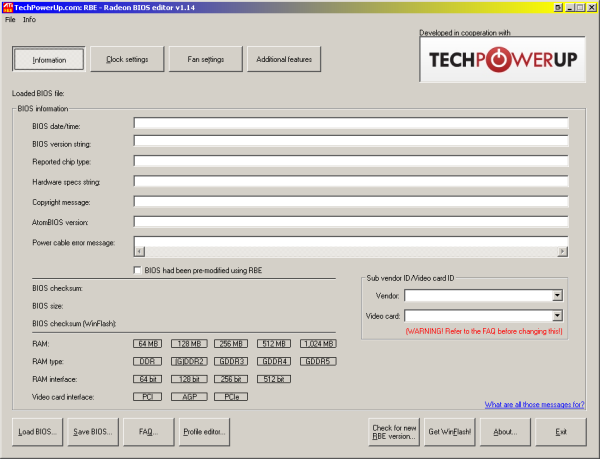Click the ATI icon in the title bar
The width and height of the screenshot is (600, 459).
tap(7, 7)
